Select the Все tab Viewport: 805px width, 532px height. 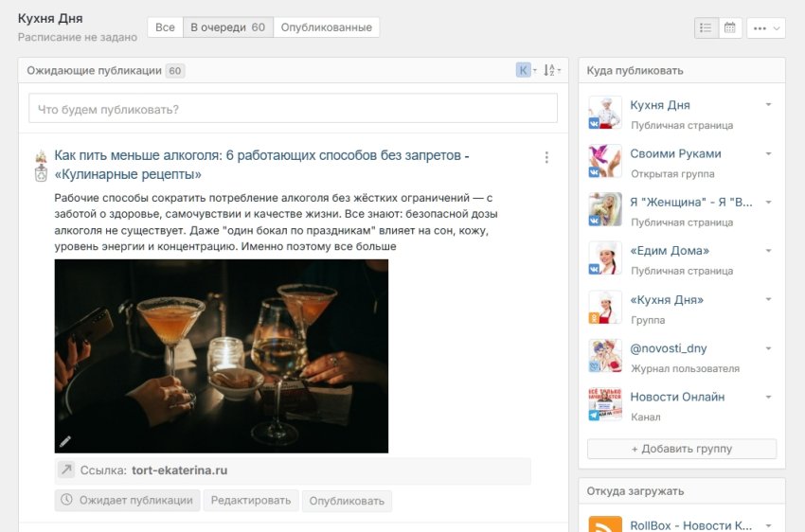165,27
